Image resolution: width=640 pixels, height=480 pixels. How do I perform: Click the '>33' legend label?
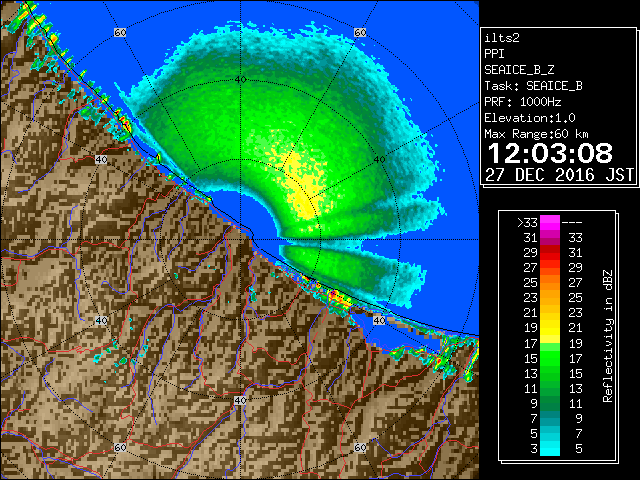(527, 222)
